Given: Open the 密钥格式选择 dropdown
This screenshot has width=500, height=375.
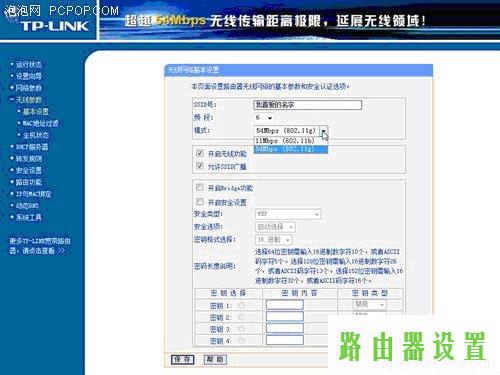Looking at the screenshot, I should (274, 240).
